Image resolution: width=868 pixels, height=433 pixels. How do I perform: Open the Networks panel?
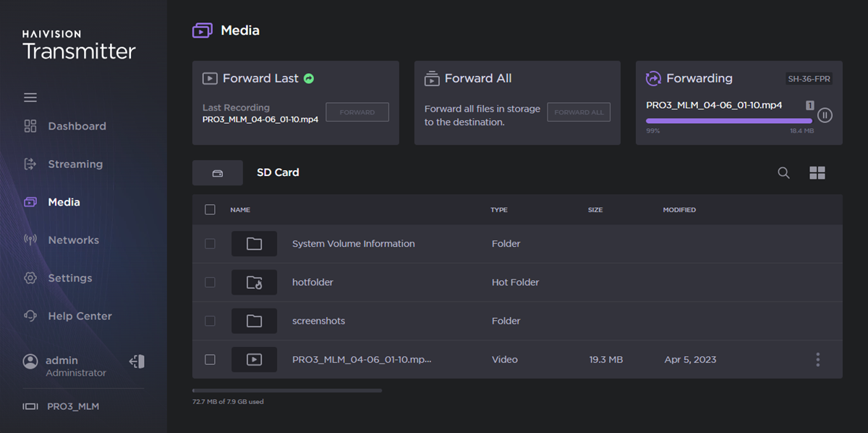pyautogui.click(x=75, y=240)
